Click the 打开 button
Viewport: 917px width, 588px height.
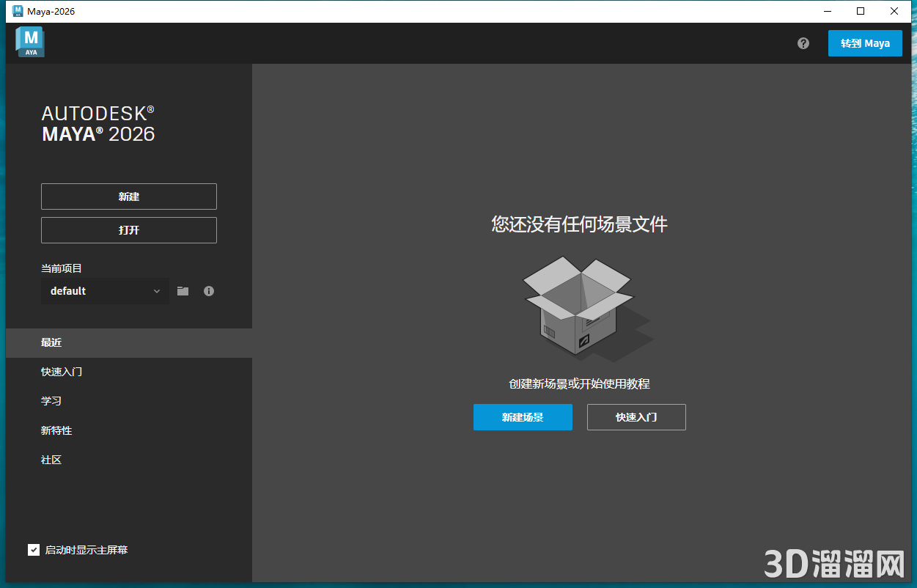[128, 229]
